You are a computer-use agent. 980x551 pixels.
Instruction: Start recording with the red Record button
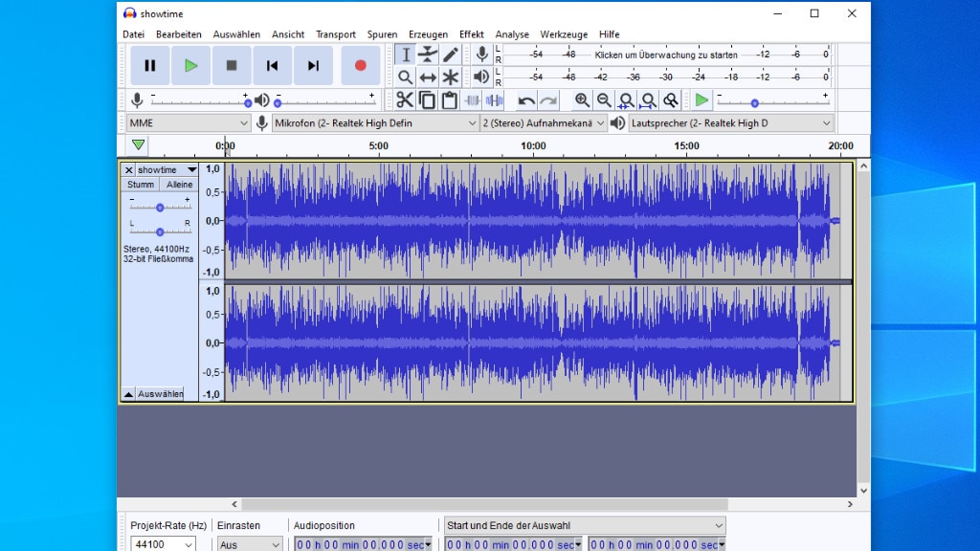[361, 66]
